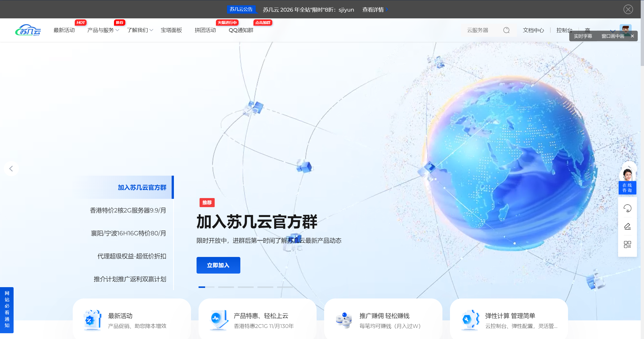Image resolution: width=644 pixels, height=339 pixels.
Task: Click the edit feedback pencil icon
Action: (x=627, y=227)
